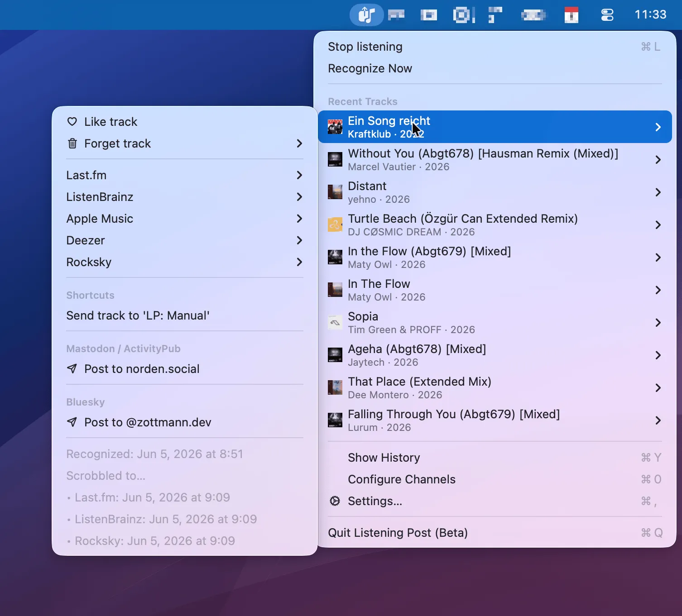Select Post to @zottmann.dev
682x616 pixels.
tap(185, 422)
